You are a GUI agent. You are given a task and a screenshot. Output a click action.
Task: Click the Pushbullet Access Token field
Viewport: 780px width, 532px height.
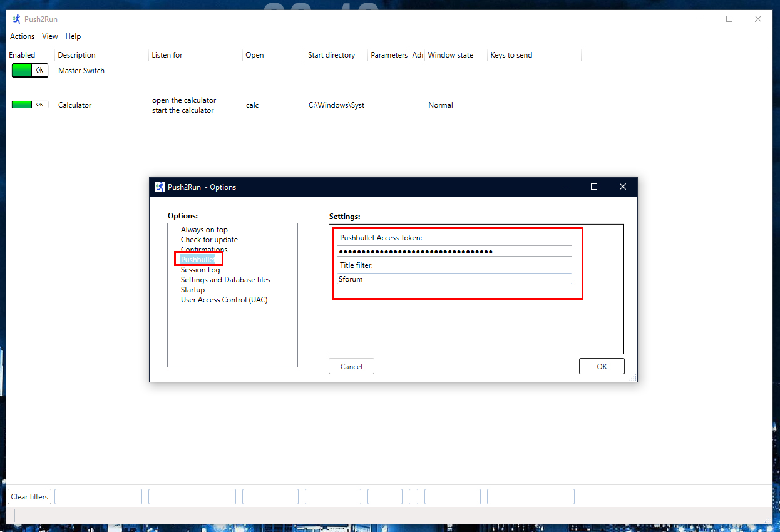click(454, 251)
